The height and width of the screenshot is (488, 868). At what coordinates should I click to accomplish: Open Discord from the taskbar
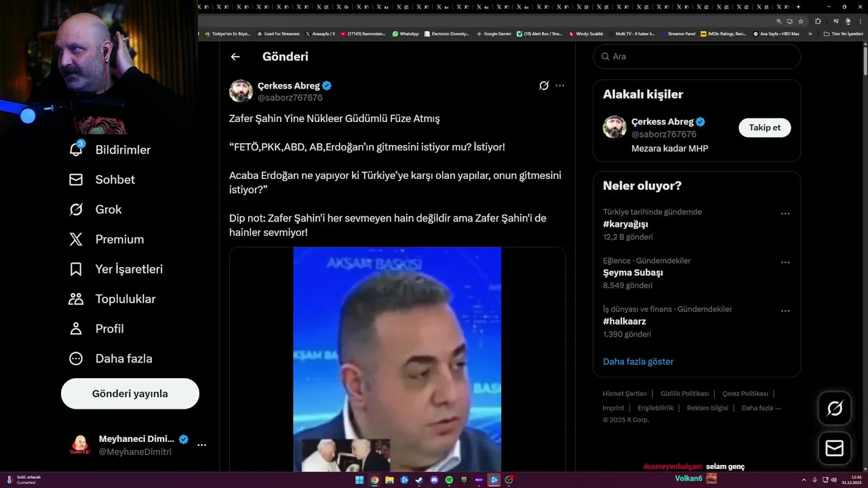[x=434, y=480]
